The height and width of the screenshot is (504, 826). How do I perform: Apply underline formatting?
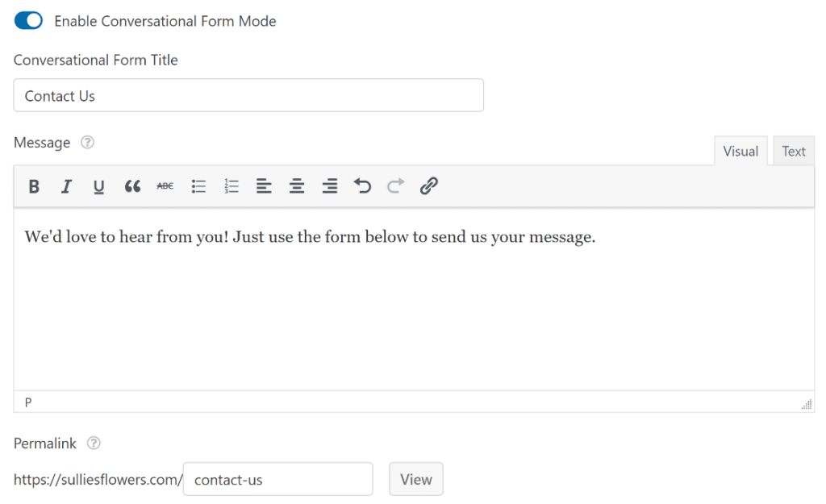tap(98, 186)
